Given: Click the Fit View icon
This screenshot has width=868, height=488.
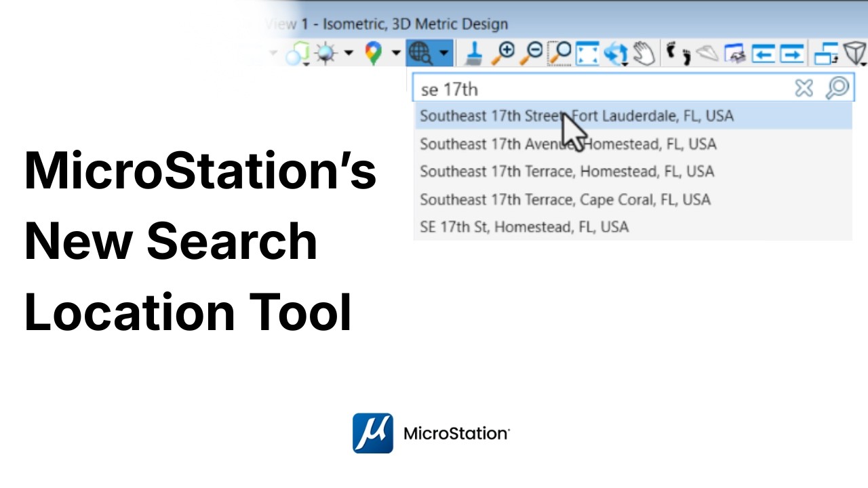Looking at the screenshot, I should click(587, 53).
